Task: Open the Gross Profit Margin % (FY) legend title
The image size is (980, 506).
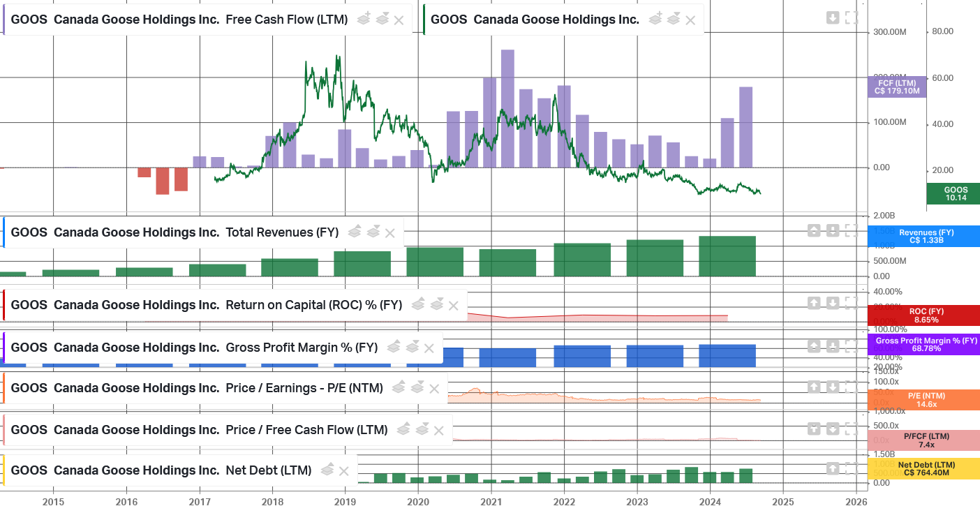Action: click(x=194, y=348)
